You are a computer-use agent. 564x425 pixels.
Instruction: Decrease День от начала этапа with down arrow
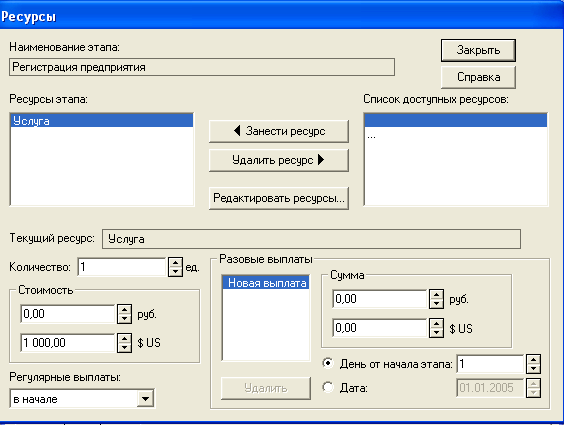point(533,369)
